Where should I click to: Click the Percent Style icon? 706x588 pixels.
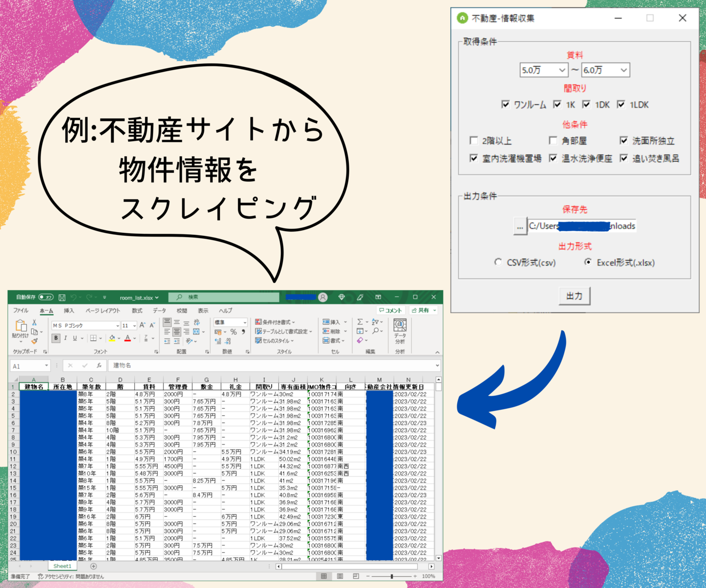233,332
